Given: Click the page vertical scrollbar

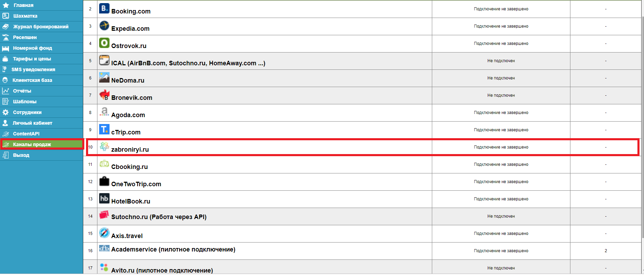Looking at the screenshot, I should 643,127.
